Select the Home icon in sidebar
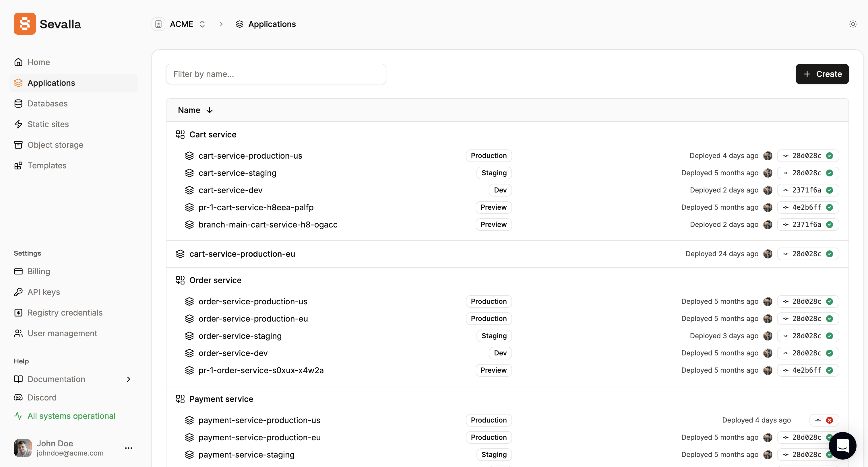Image resolution: width=868 pixels, height=467 pixels. [x=19, y=62]
